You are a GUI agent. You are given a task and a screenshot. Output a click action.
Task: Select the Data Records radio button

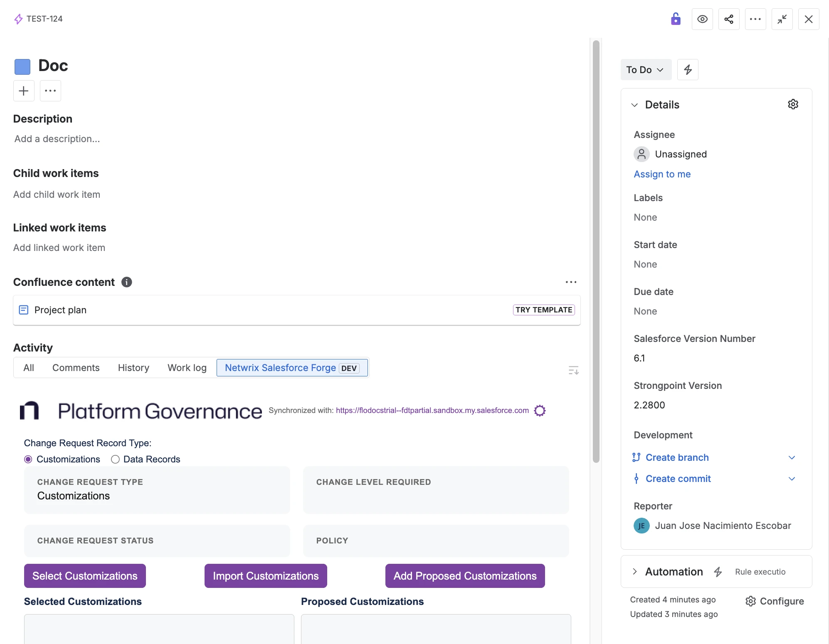tap(115, 459)
